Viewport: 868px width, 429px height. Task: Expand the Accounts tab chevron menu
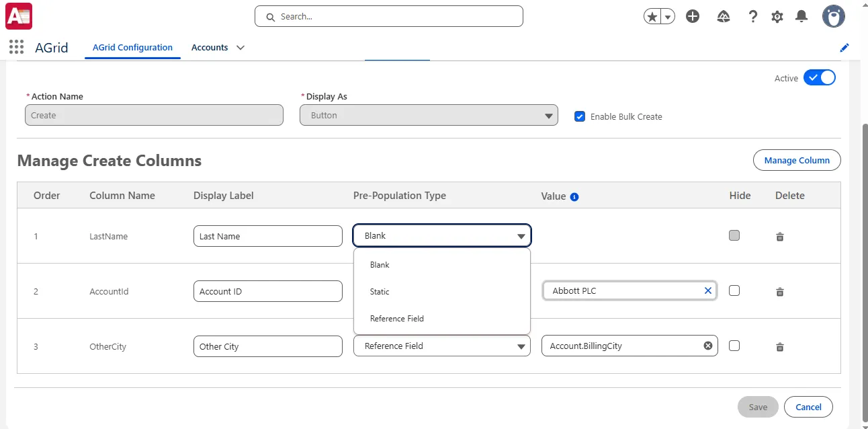click(241, 48)
